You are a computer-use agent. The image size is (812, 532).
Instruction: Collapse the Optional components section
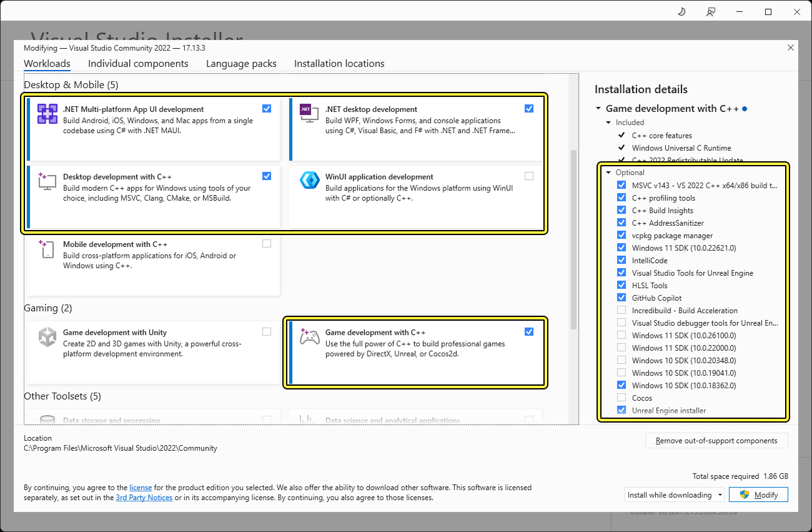point(608,172)
